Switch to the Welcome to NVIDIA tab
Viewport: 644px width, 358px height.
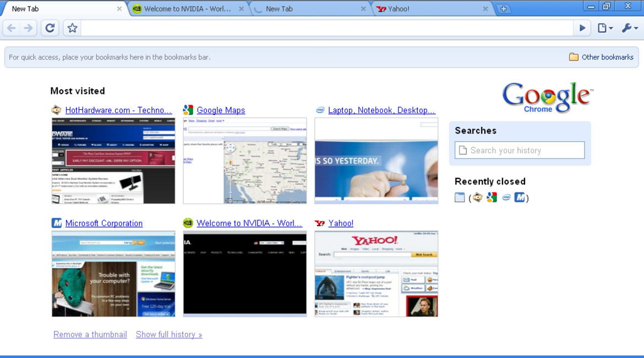[187, 9]
